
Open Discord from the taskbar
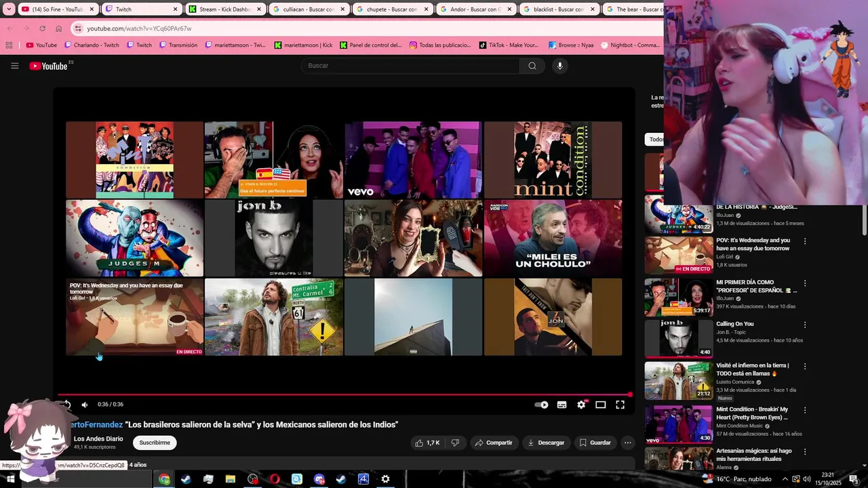[319, 479]
